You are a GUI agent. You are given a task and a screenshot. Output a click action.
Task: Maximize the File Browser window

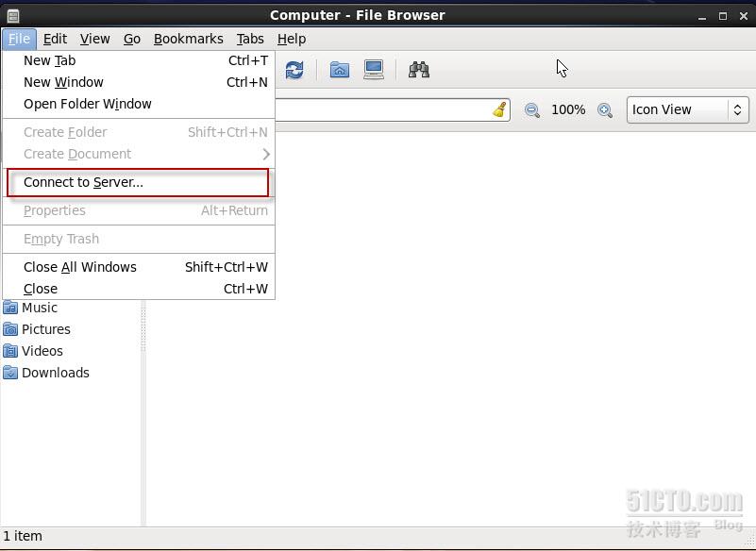723,16
